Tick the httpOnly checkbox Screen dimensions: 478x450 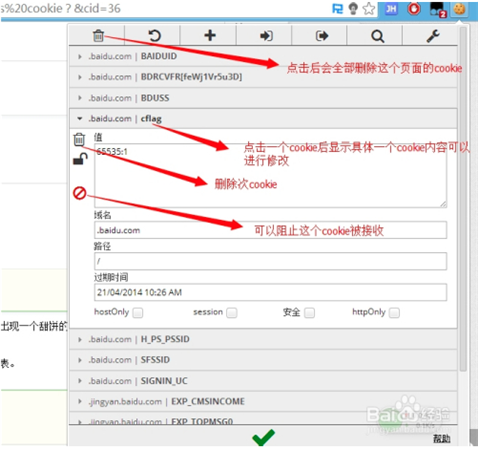coord(394,313)
